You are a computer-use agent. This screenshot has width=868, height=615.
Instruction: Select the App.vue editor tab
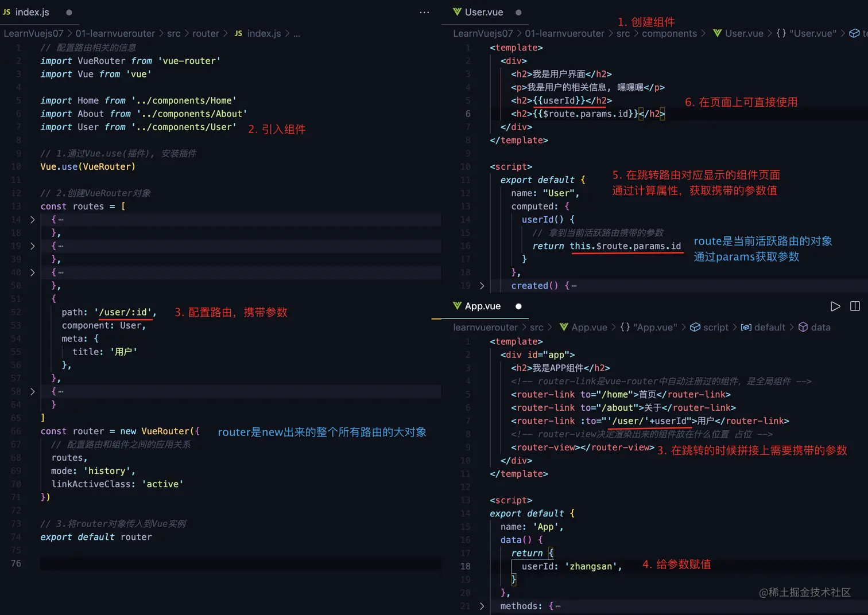476,306
